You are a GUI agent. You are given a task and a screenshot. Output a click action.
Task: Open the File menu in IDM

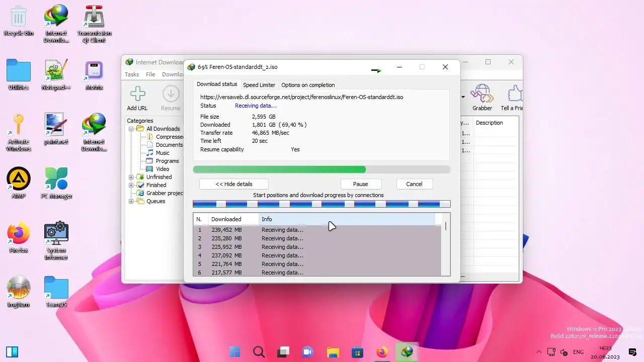150,74
